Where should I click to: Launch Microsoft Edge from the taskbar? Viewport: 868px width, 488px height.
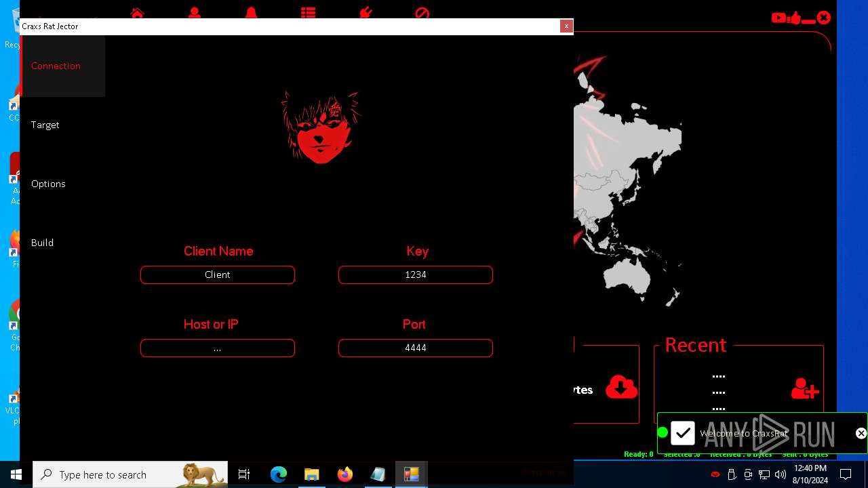pyautogui.click(x=279, y=474)
